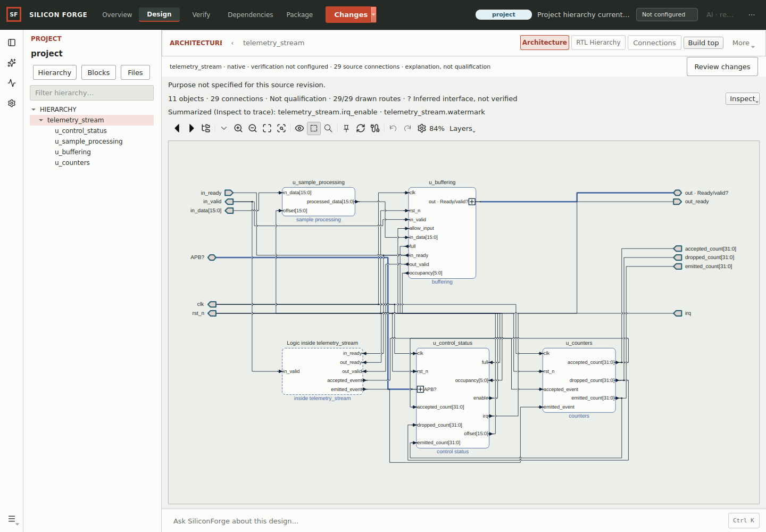Click the Ask SiliconForge prompt field
Screen dimensions: 766x532
[447, 521]
